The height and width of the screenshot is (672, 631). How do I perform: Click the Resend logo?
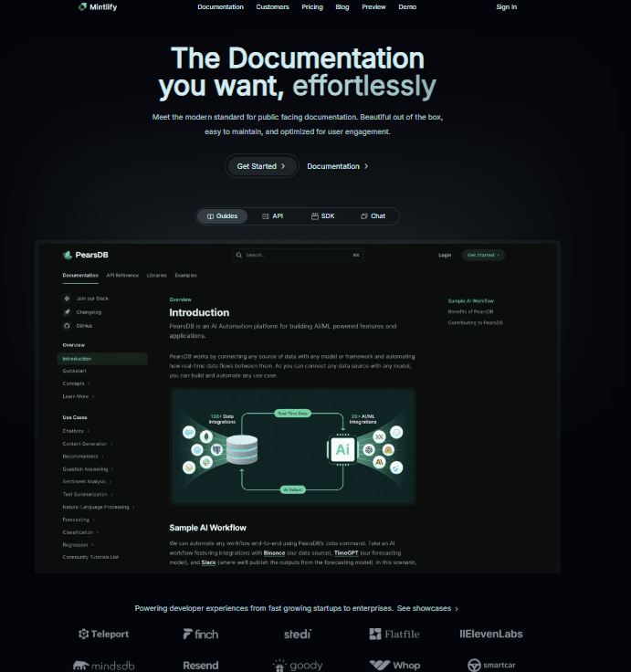tap(201, 666)
